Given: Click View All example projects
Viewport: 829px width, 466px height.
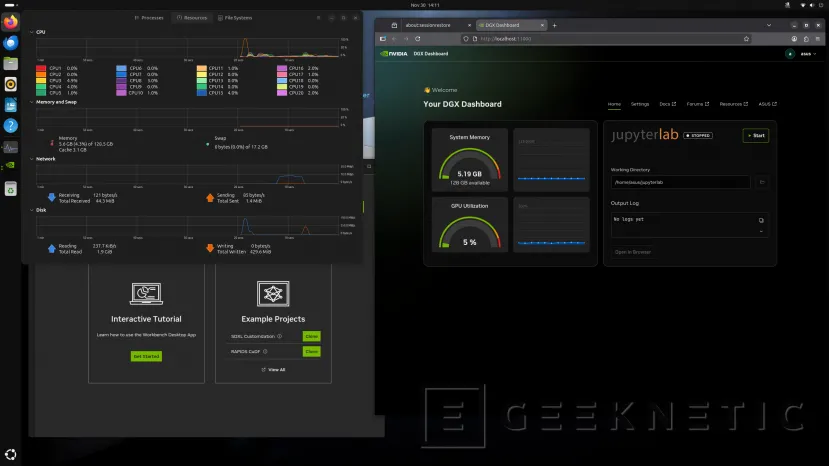Looking at the screenshot, I should (273, 370).
